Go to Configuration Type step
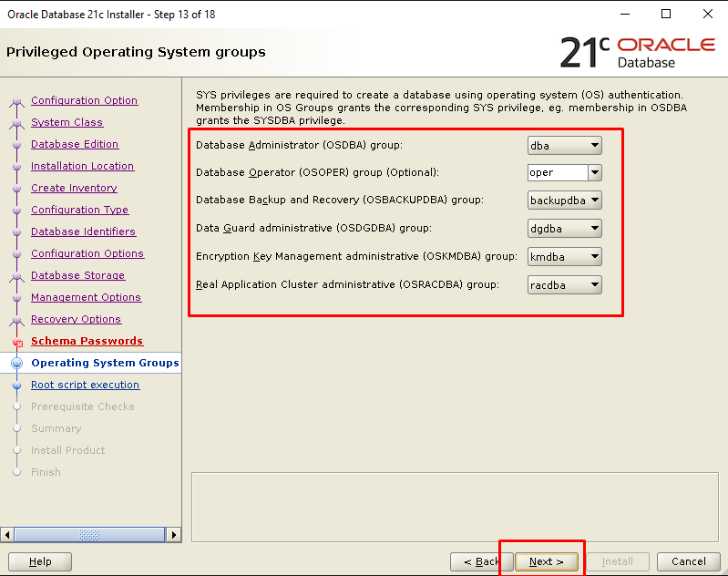The image size is (728, 576). point(80,210)
